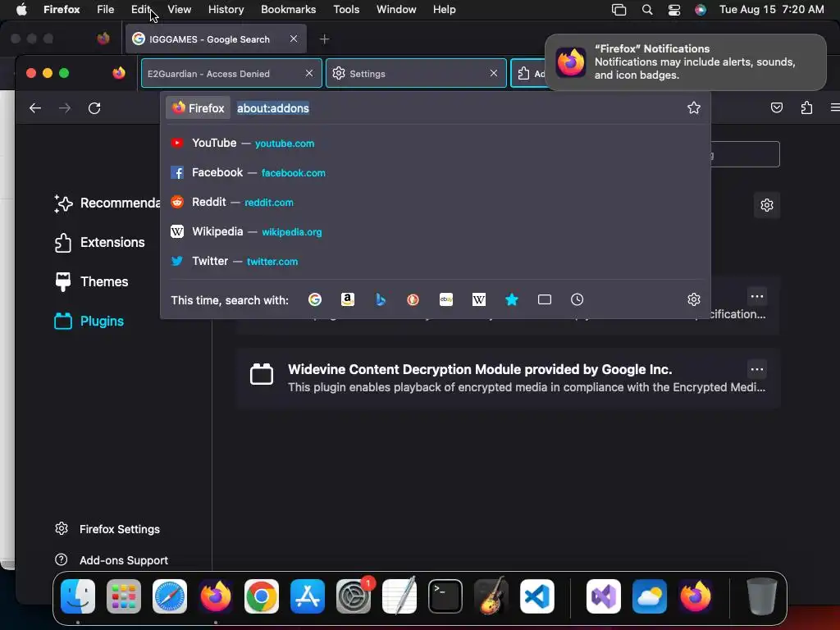Open the Pocket save icon
The width and height of the screenshot is (840, 630).
click(x=776, y=107)
